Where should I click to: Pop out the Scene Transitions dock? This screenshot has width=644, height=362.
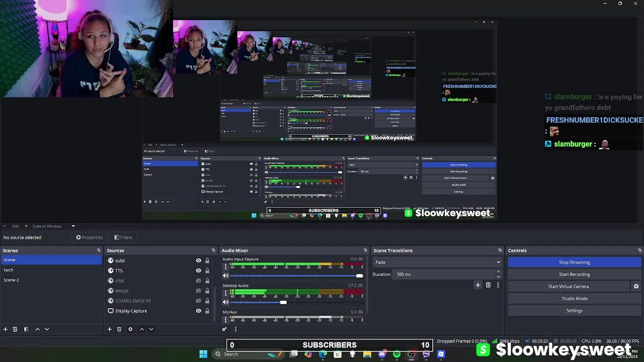(x=500, y=250)
